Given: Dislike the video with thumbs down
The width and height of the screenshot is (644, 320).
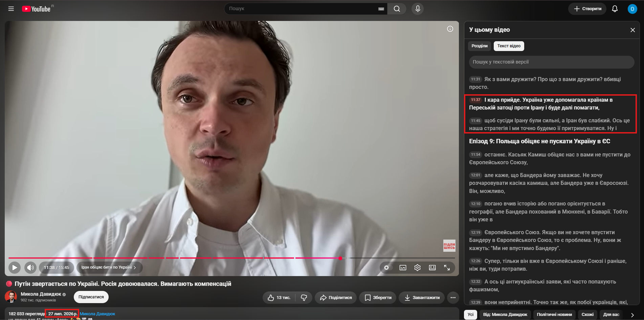Looking at the screenshot, I should click(304, 298).
